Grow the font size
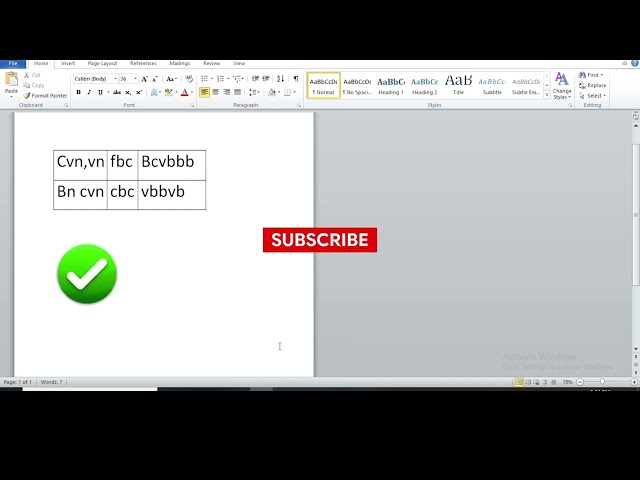The image size is (640, 480). point(144,79)
